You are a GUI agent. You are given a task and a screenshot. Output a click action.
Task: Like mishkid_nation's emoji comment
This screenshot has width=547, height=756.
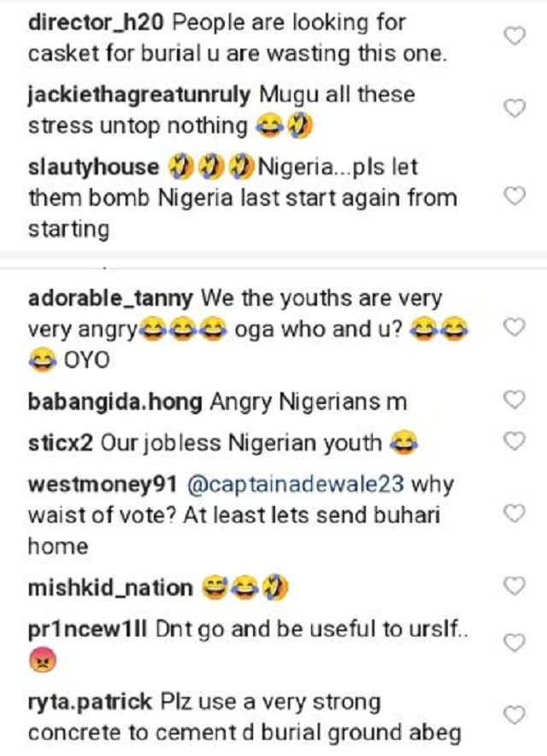(513, 586)
